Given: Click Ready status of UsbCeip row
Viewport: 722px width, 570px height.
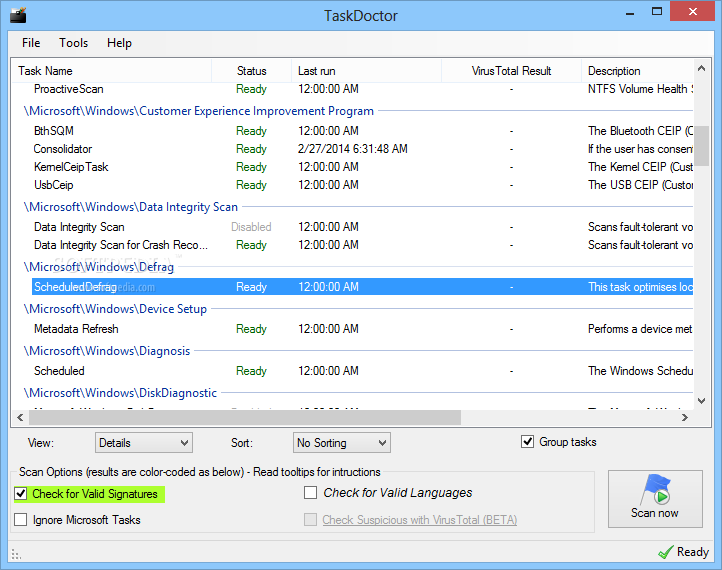Looking at the screenshot, I should pyautogui.click(x=251, y=185).
